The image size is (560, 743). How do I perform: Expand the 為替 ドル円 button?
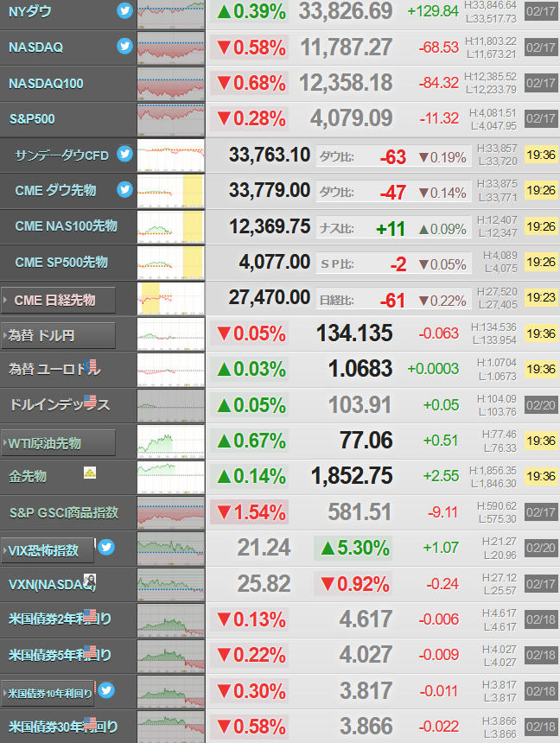[x=58, y=336]
